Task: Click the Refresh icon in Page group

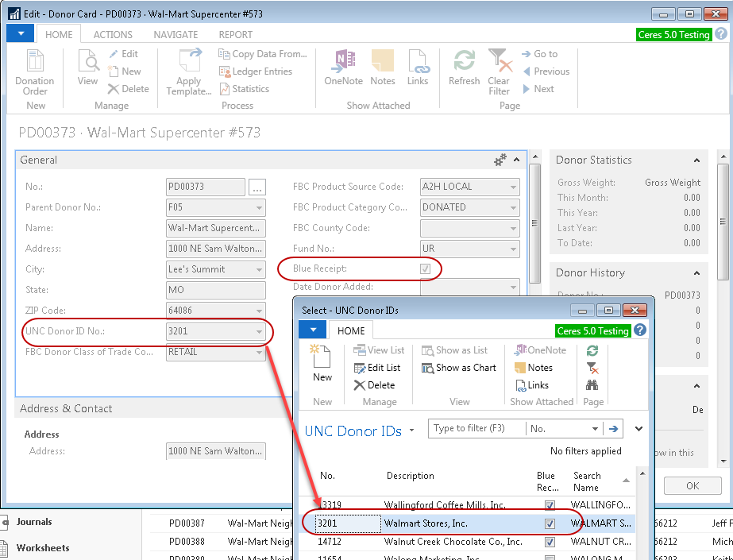Action: click(464, 68)
